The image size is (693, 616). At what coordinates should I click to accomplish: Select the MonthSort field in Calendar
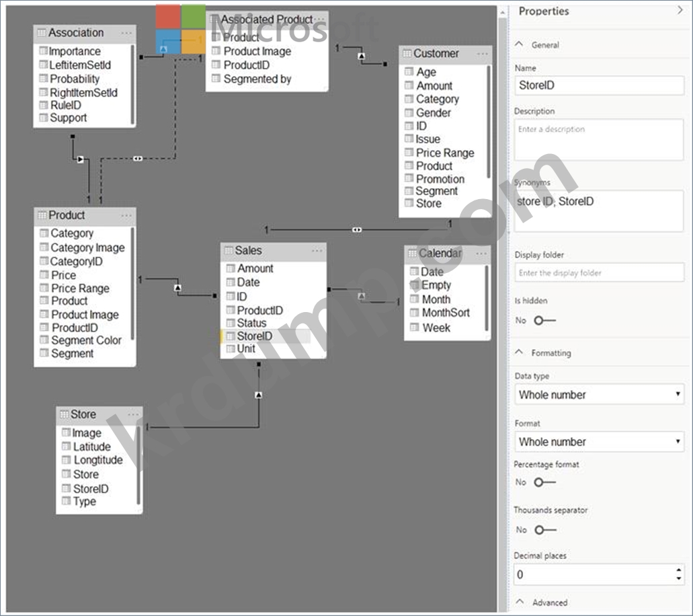click(446, 313)
